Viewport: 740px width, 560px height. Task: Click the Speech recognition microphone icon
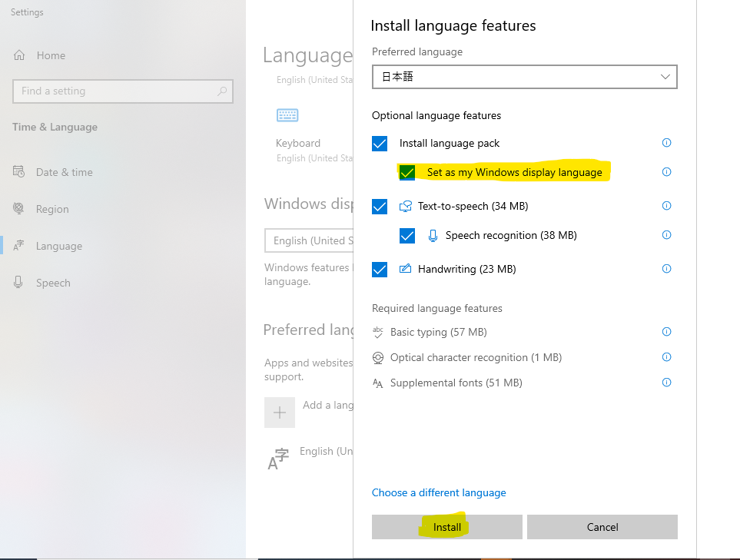pos(433,235)
